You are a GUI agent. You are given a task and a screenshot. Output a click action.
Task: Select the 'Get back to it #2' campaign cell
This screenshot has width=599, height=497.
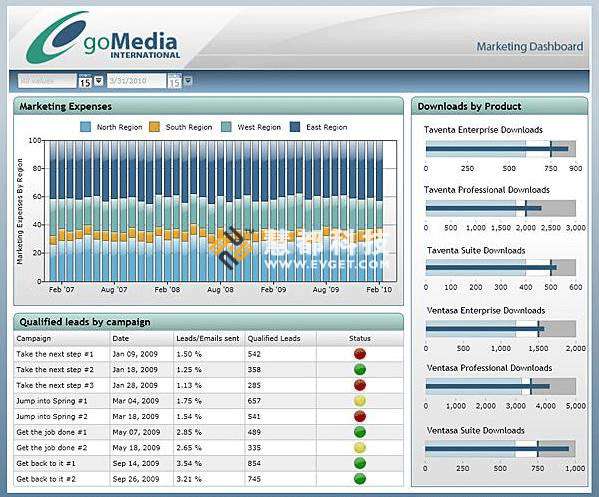pos(62,479)
